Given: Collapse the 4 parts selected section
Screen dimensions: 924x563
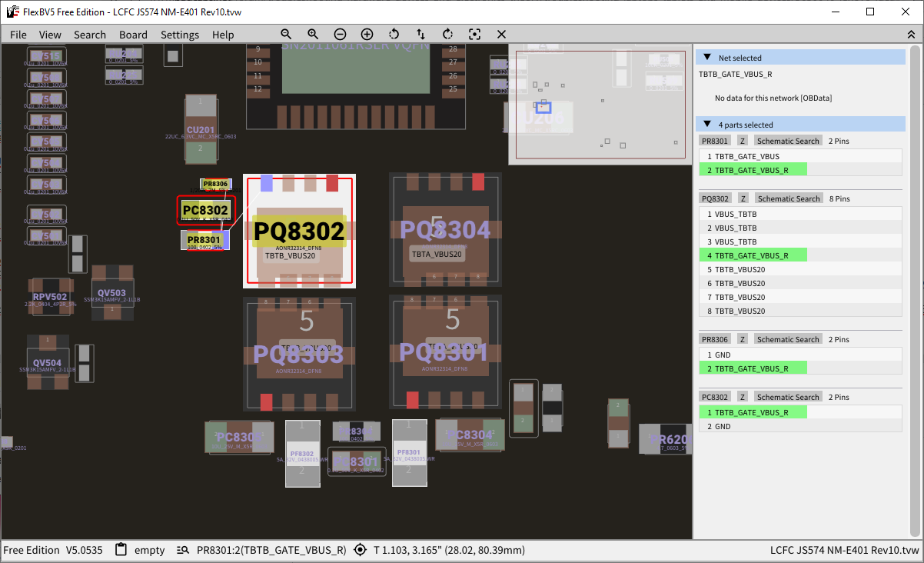Looking at the screenshot, I should click(x=707, y=125).
